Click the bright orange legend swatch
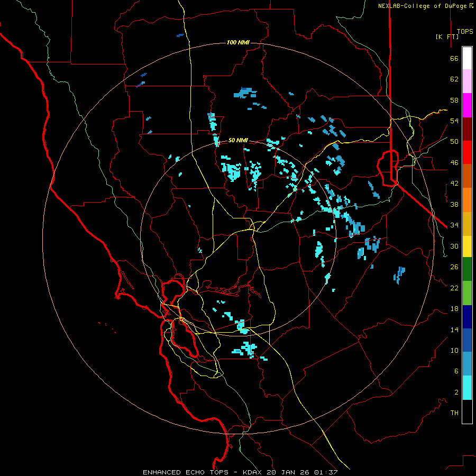The image size is (476, 476). click(x=467, y=200)
